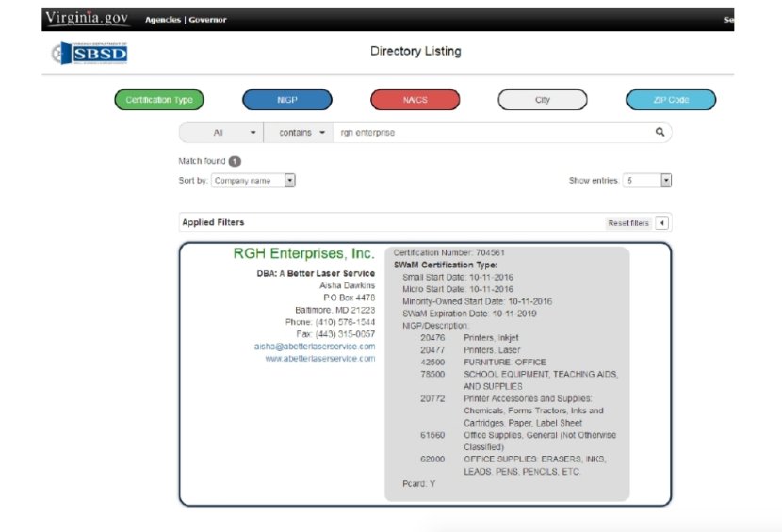Click FURNITURE: OFFICE description
Screen dimensions: 782x532
coord(505,362)
